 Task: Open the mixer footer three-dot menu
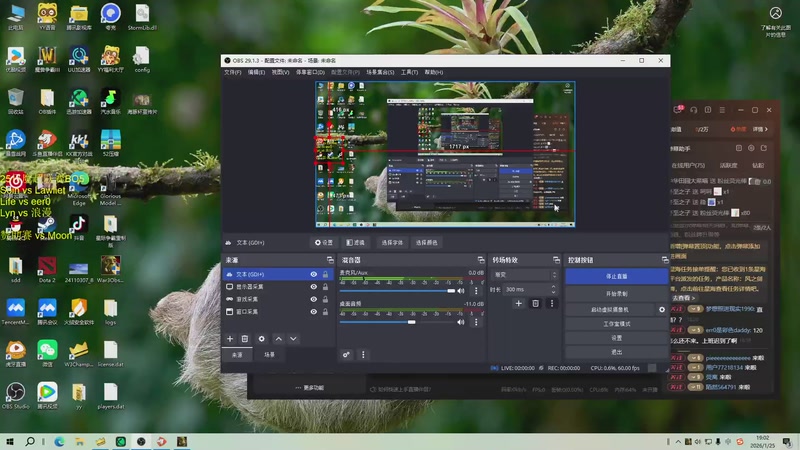[x=363, y=355]
